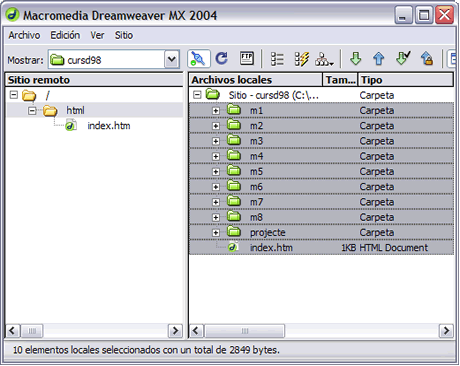Open the Edición menu

65,35
